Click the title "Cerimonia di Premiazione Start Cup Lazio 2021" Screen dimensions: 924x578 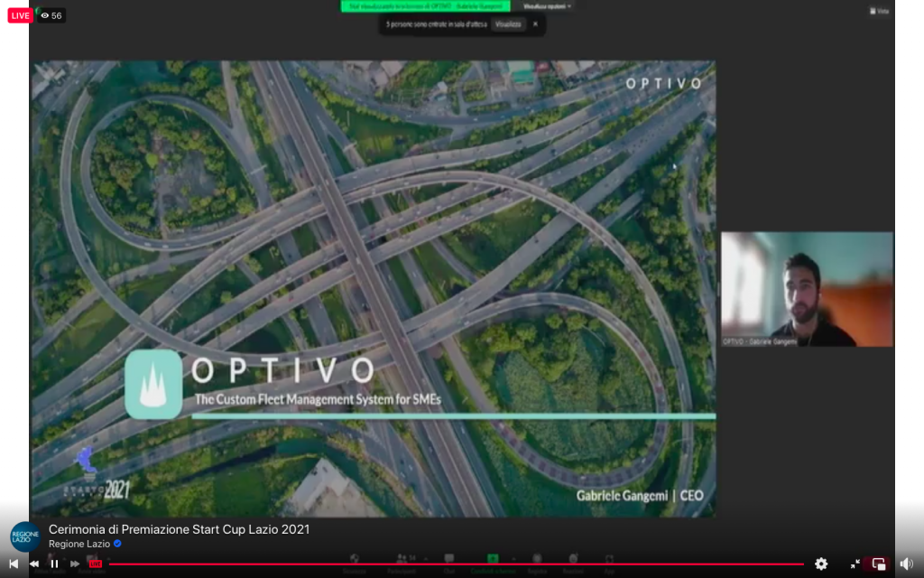pos(180,529)
